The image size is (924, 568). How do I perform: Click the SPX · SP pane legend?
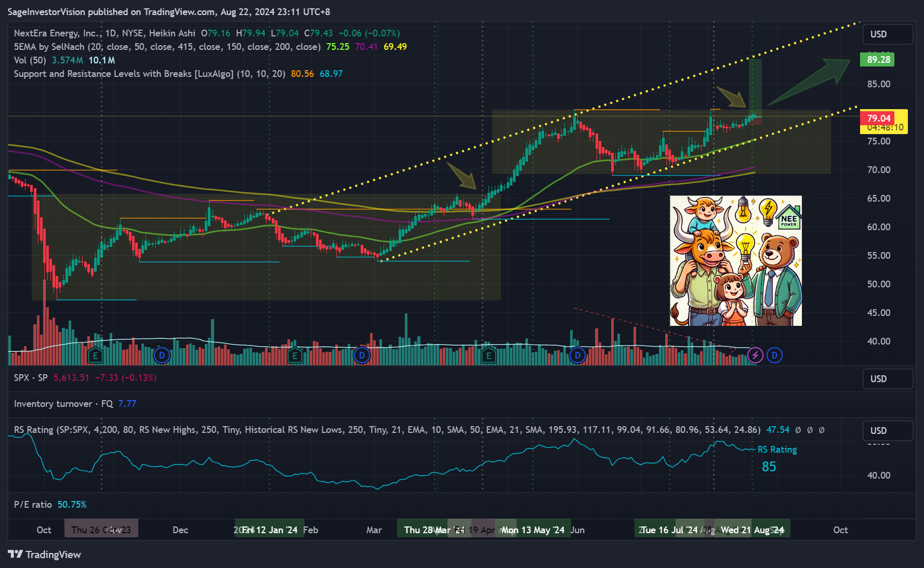point(31,378)
